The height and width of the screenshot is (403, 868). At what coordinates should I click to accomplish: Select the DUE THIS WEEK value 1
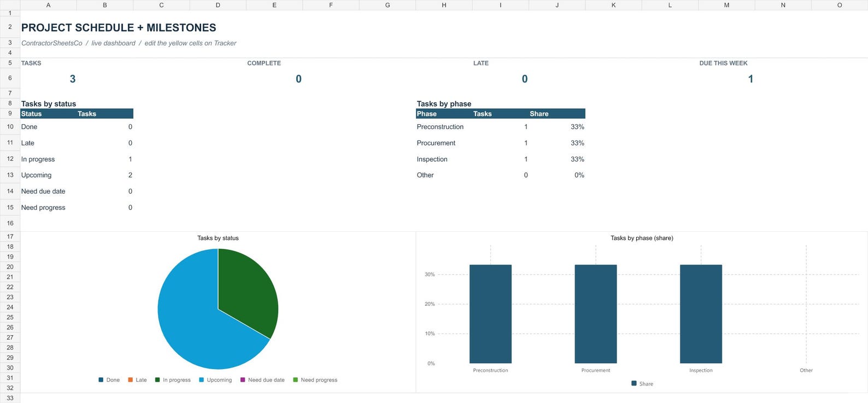pos(750,79)
